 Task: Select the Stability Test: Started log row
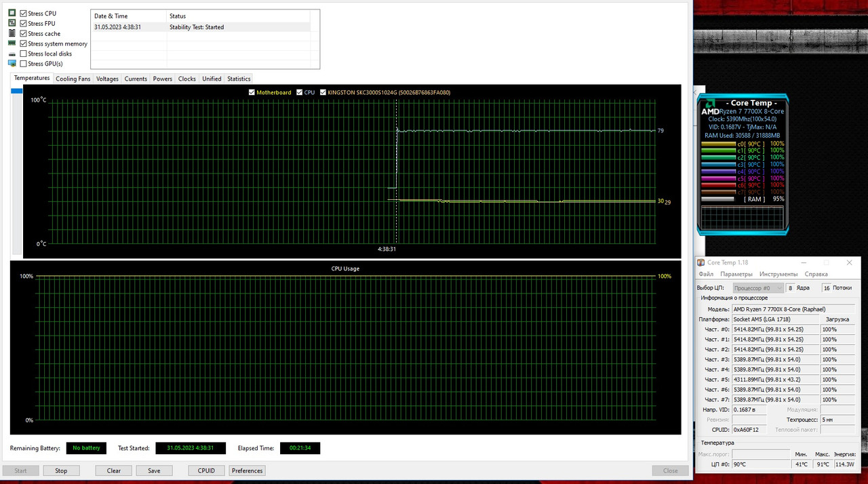(201, 27)
